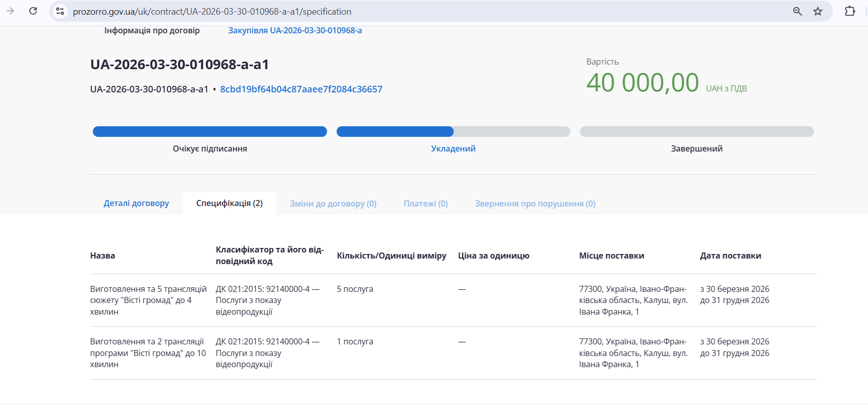This screenshot has width=868, height=405.
Task: Go to the Платежі (0) tab
Action: point(425,204)
